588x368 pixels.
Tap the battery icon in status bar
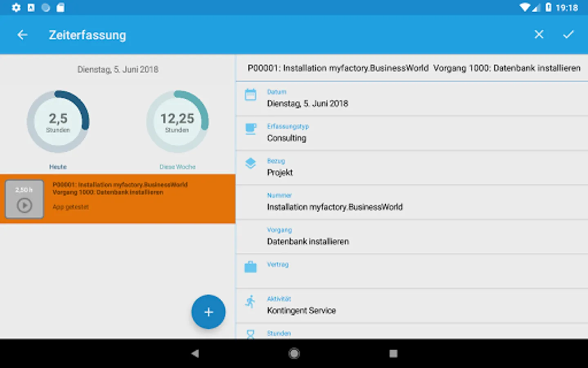[548, 7]
